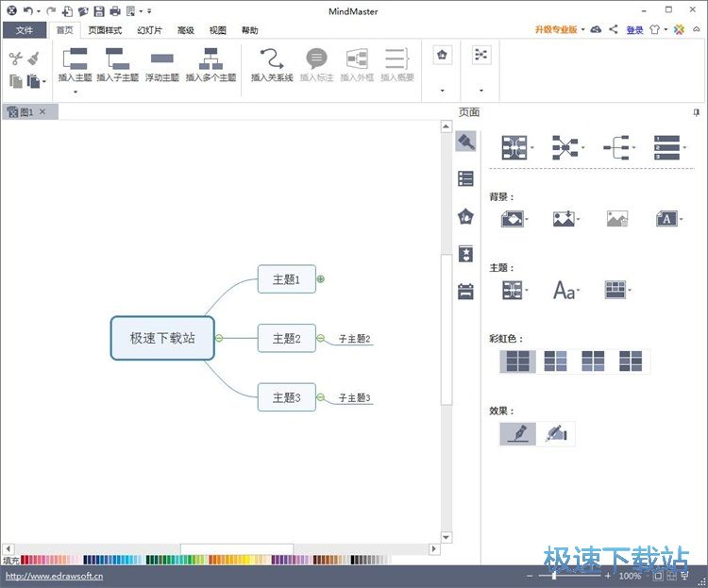The height and width of the screenshot is (588, 708).
Task: Open the 文件 menu
Action: [25, 30]
